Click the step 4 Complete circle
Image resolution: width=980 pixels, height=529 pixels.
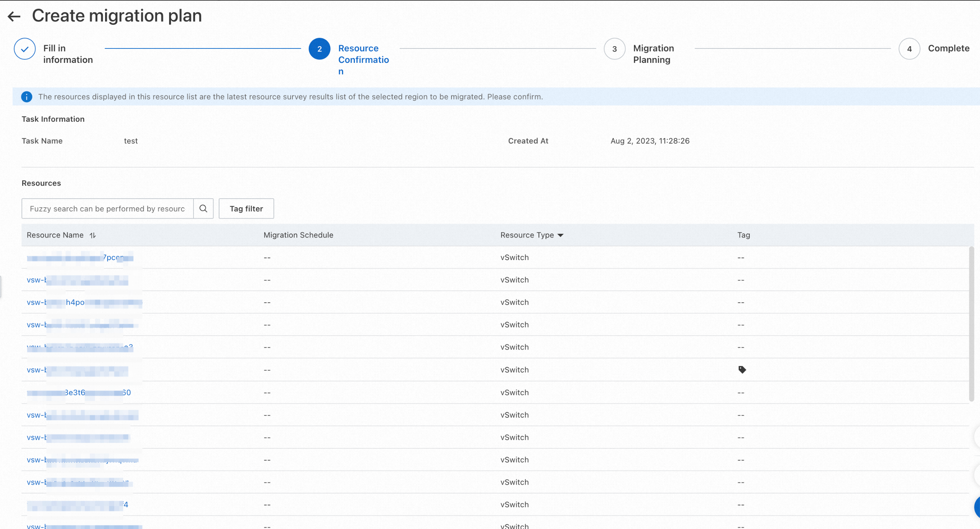point(909,49)
